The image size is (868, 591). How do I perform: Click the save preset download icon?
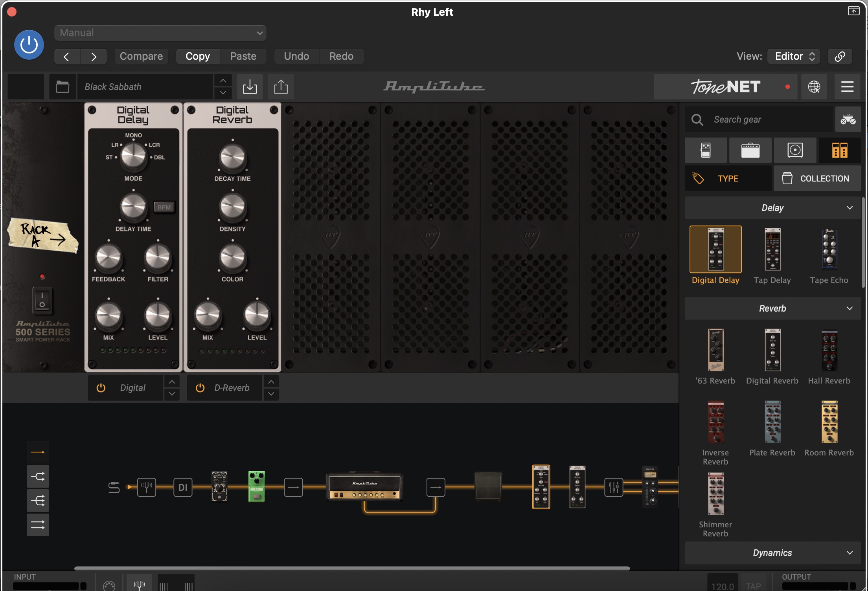250,87
